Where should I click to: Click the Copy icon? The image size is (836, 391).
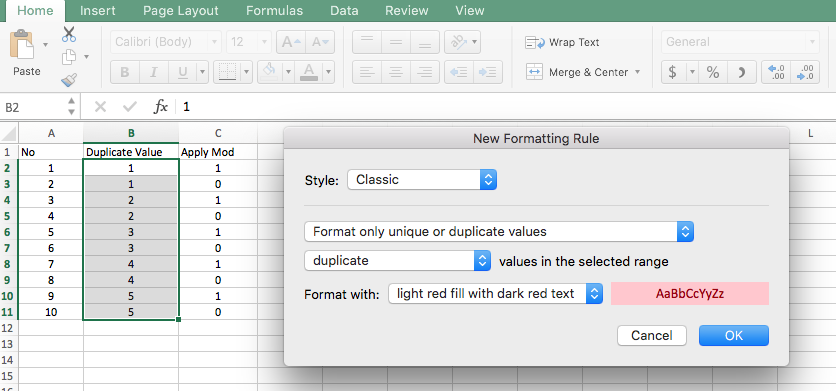coord(69,57)
